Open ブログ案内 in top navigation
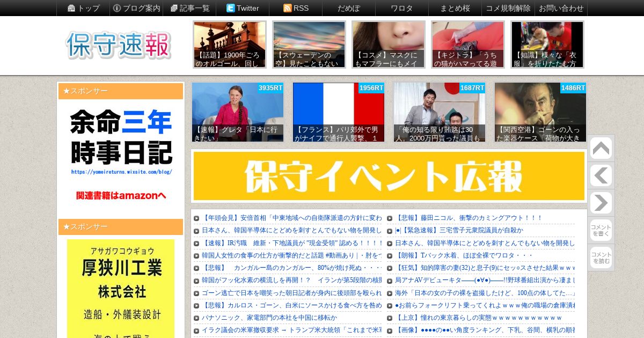The image size is (644, 338). tap(136, 8)
